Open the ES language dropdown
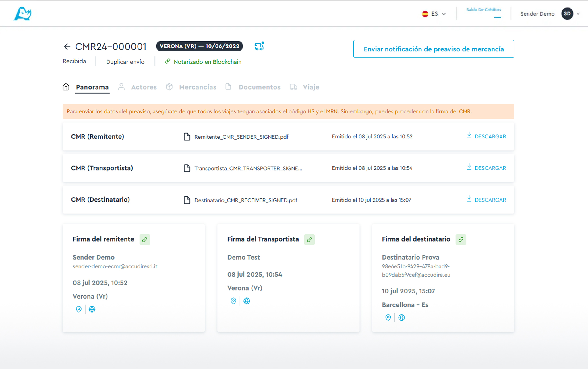Screen dimensions: 588x369 434,14
